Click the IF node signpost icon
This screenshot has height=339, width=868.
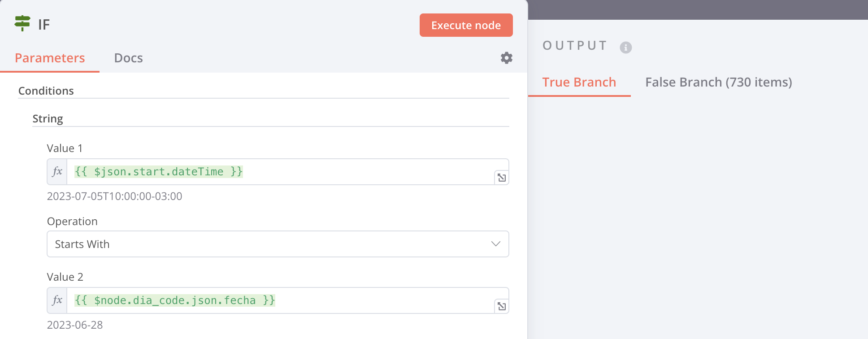point(22,23)
